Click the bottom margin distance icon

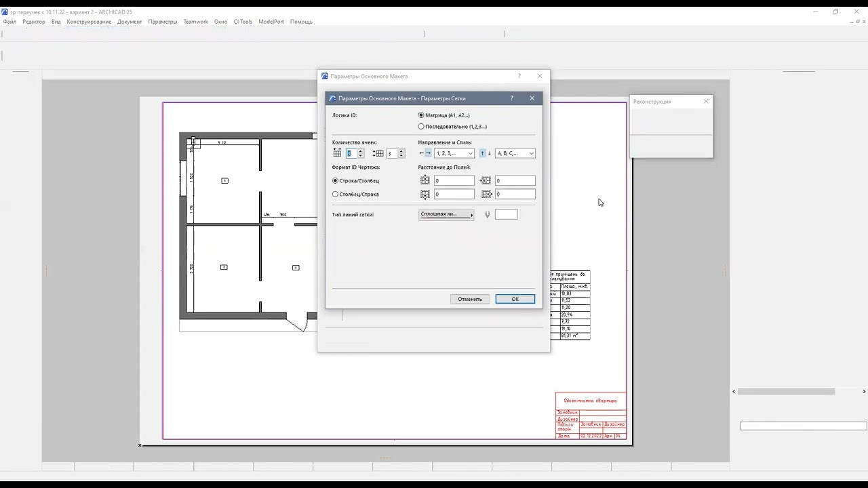[x=425, y=195]
